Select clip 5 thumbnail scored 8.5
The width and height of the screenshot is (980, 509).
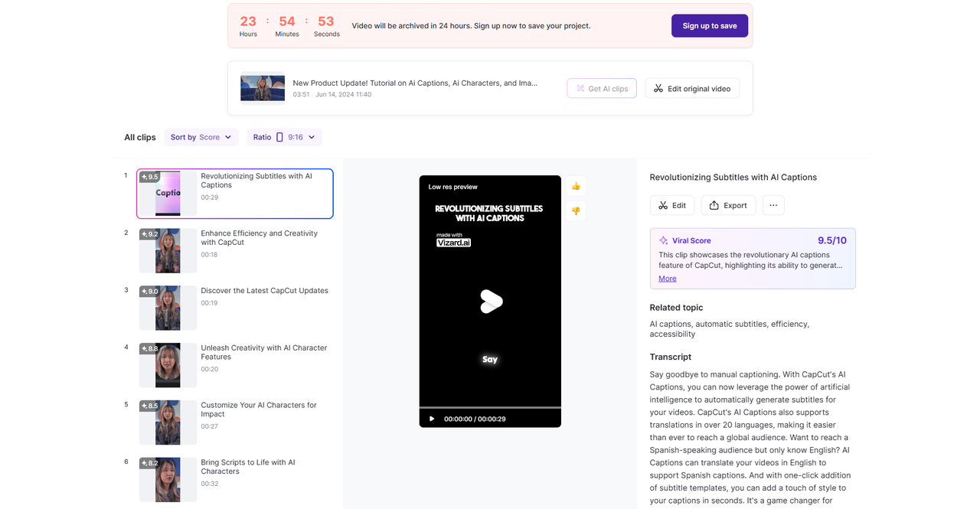pyautogui.click(x=168, y=423)
